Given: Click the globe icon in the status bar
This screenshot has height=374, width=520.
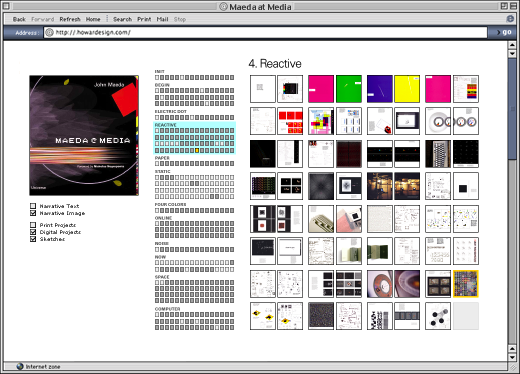Looking at the screenshot, I should [x=20, y=366].
